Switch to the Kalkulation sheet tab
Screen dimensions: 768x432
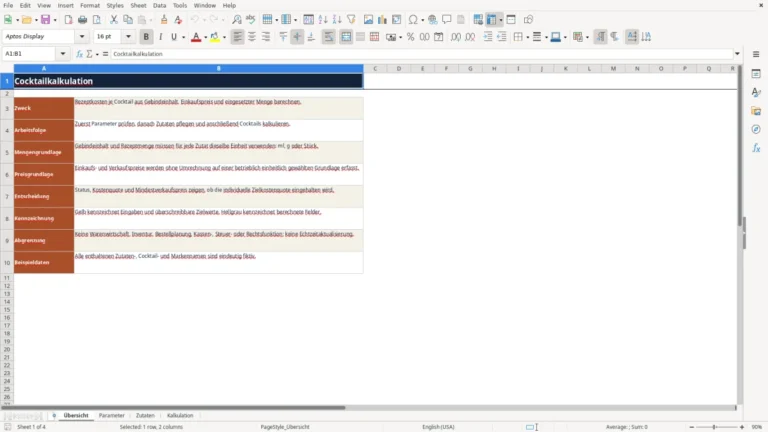pyautogui.click(x=180, y=415)
